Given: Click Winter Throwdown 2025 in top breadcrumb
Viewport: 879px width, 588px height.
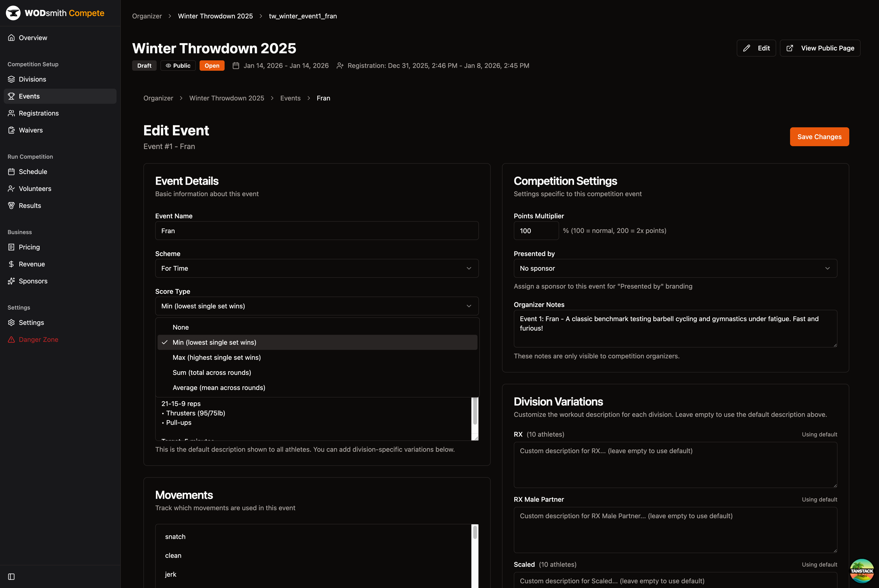Looking at the screenshot, I should pyautogui.click(x=215, y=16).
